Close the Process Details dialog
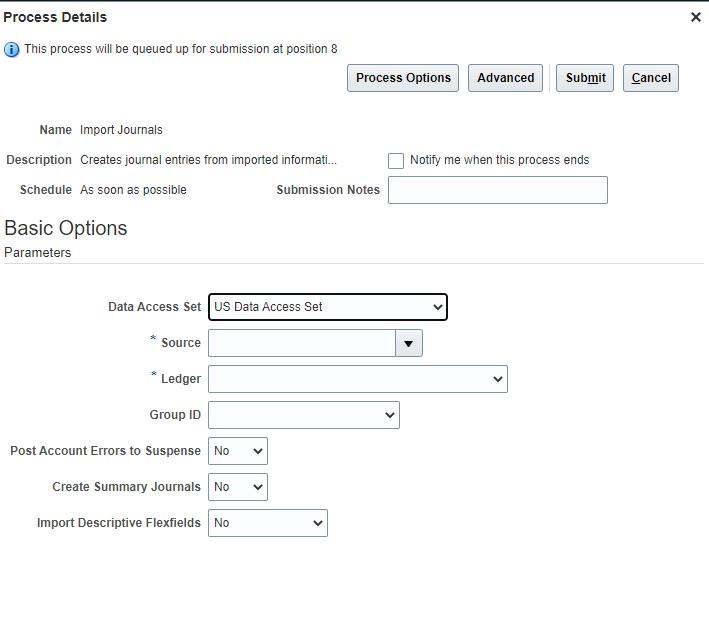 pyautogui.click(x=695, y=17)
